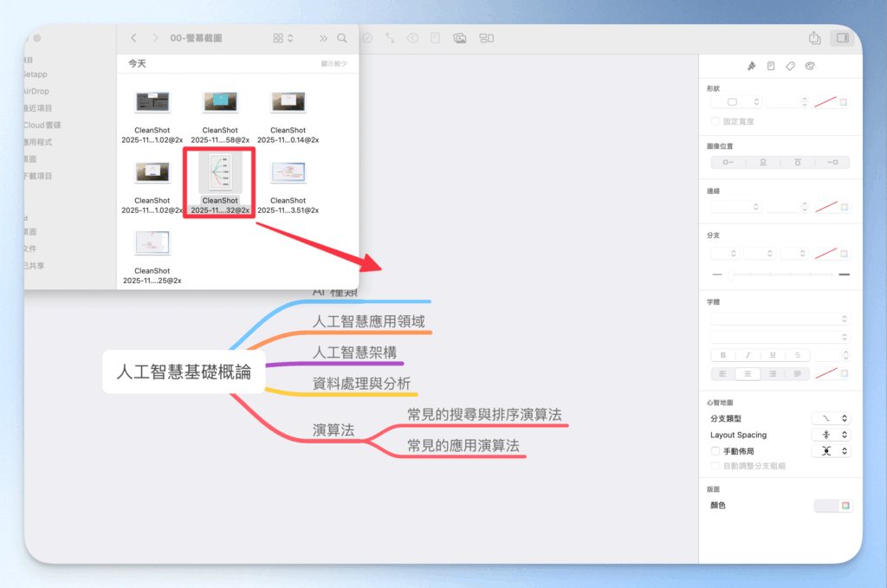Image resolution: width=887 pixels, height=588 pixels.
Task: Enable the 手動佈局 checkbox
Action: coord(715,450)
